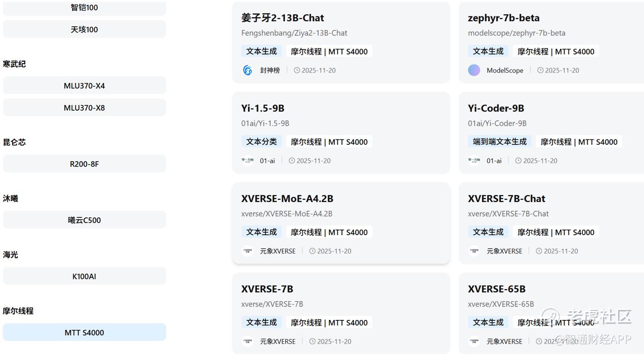
Task: Click the 01ai/Yi-Coder-9B path text
Action: click(497, 123)
